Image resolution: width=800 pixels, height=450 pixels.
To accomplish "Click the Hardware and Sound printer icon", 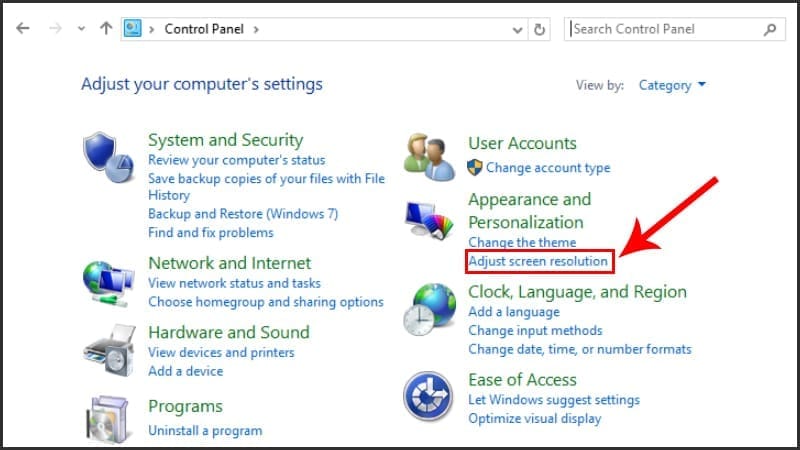I will (110, 351).
